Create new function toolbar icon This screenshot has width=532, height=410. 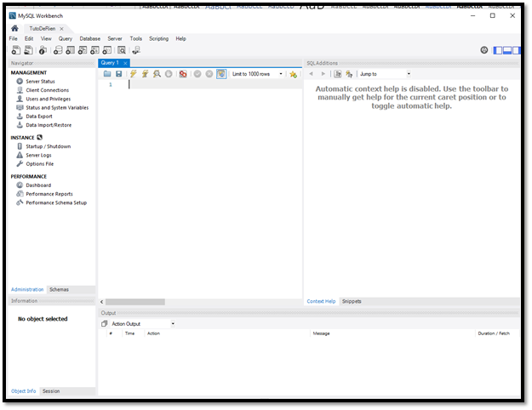pyautogui.click(x=107, y=50)
